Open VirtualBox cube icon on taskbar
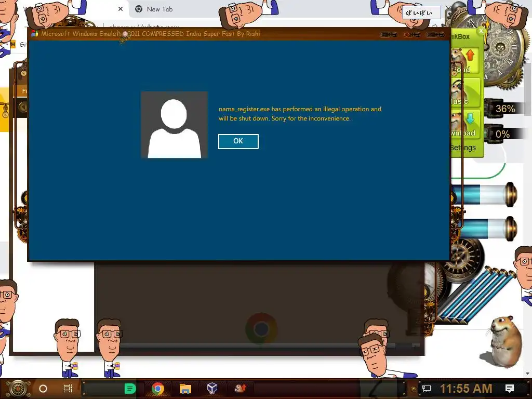Viewport: 532px width, 399px height. (x=212, y=388)
